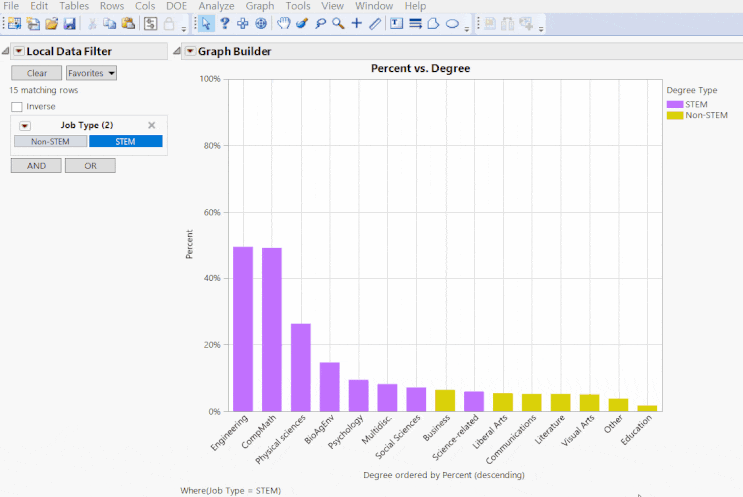743x497 pixels.
Task: Select the grabber hand tool
Action: (283, 23)
